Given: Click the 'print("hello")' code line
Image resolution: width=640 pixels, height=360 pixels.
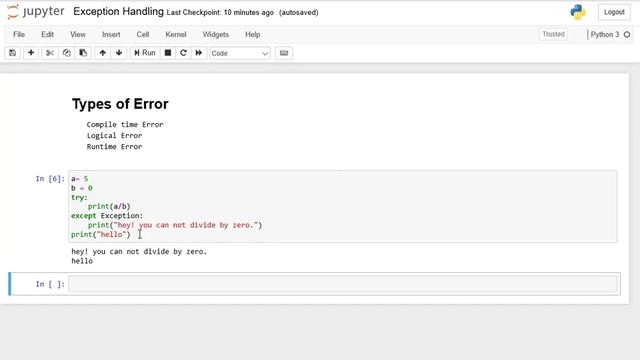Looking at the screenshot, I should (x=101, y=234).
